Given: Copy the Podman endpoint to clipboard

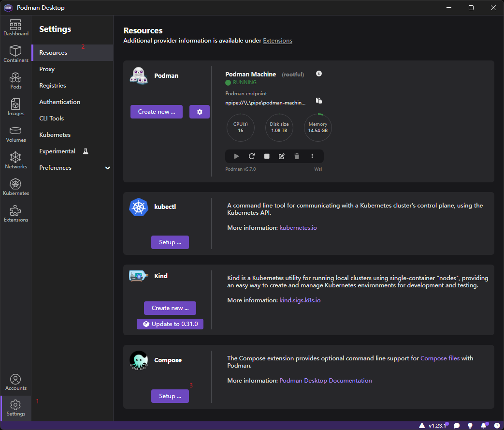Looking at the screenshot, I should 318,100.
